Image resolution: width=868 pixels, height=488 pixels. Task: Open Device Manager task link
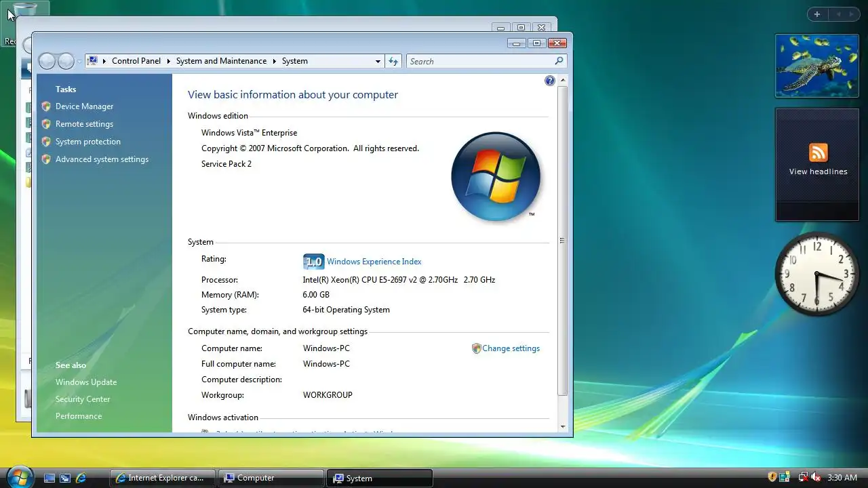coord(84,106)
